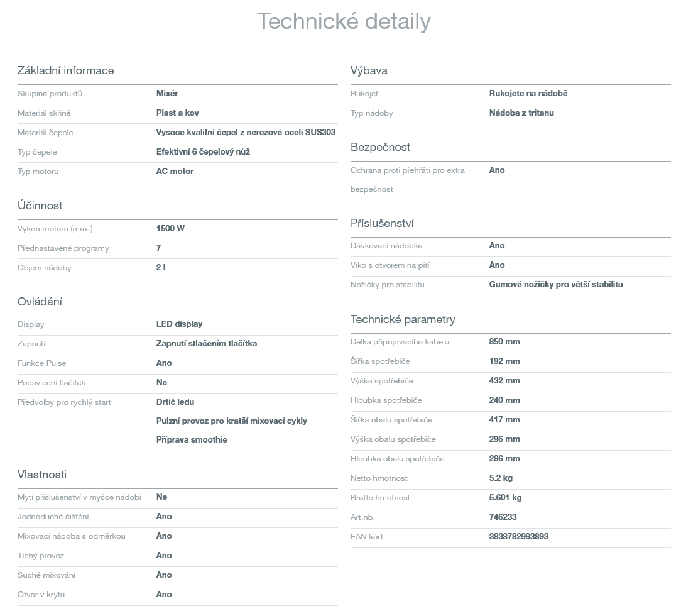The width and height of the screenshot is (681, 616).
Task: Click the "Technické parametry" section heading
Action: point(403,319)
